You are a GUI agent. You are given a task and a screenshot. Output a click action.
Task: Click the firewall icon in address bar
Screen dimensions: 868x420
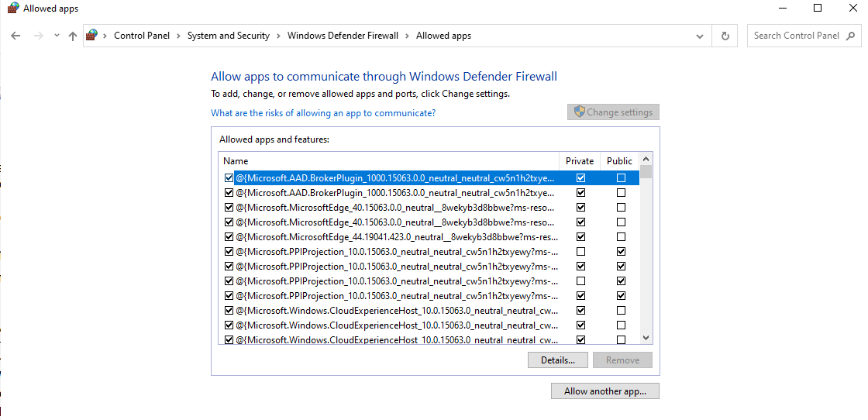(92, 36)
